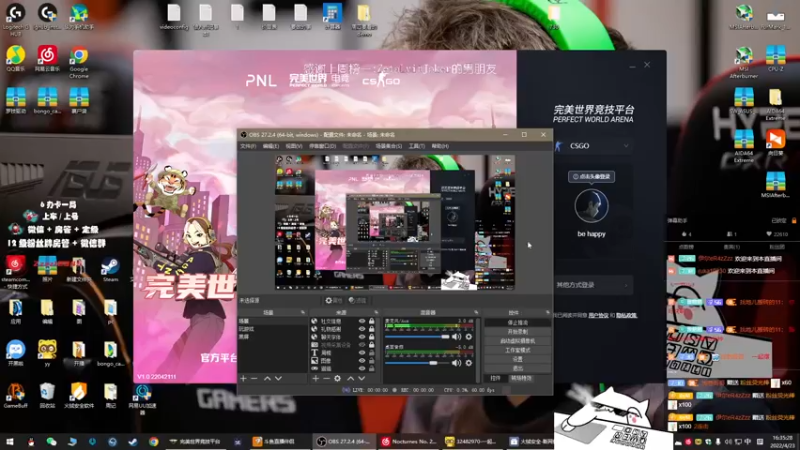Screen dimensions: 800x450
Task: Click the 启动虚拟摄像机 button
Action: tap(517, 341)
